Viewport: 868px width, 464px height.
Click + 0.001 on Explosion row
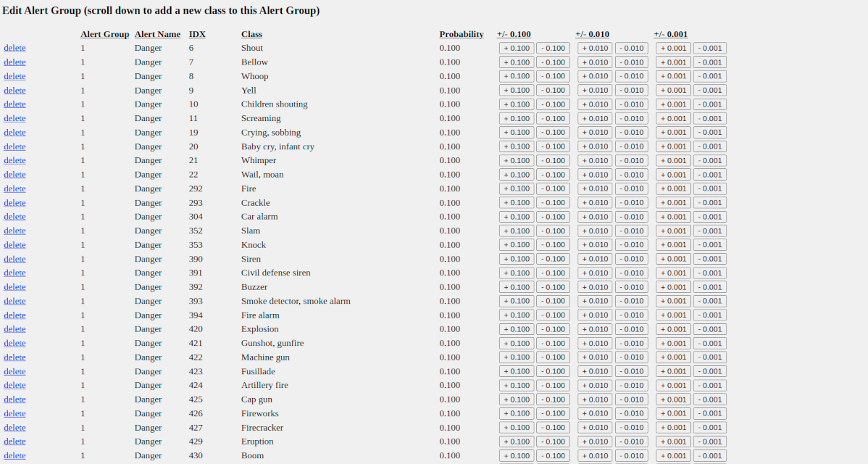tap(673, 329)
